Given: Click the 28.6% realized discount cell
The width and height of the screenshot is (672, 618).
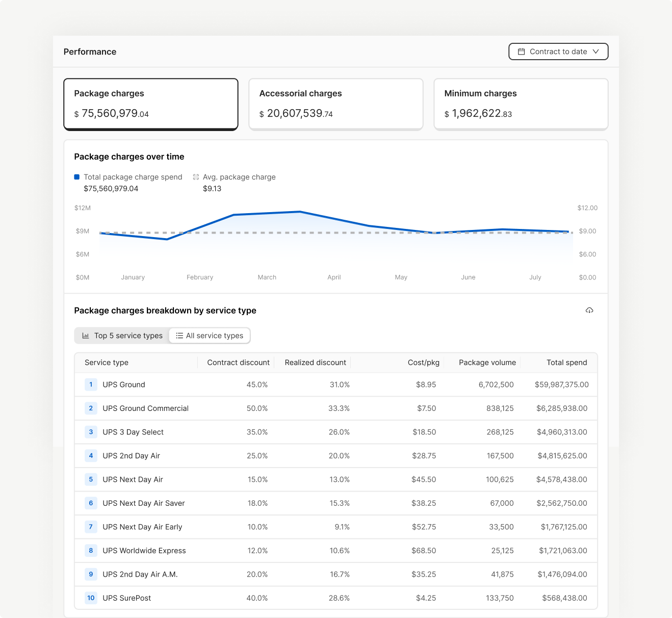Looking at the screenshot, I should (x=339, y=598).
